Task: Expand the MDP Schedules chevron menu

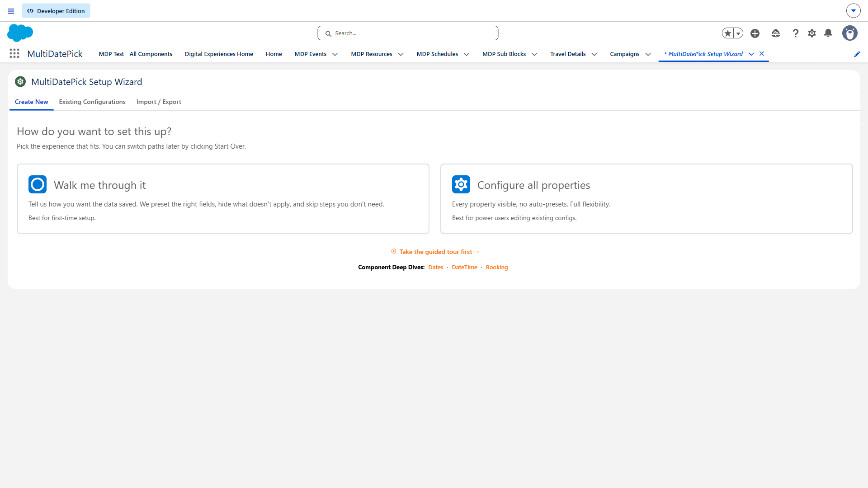Action: [x=467, y=54]
